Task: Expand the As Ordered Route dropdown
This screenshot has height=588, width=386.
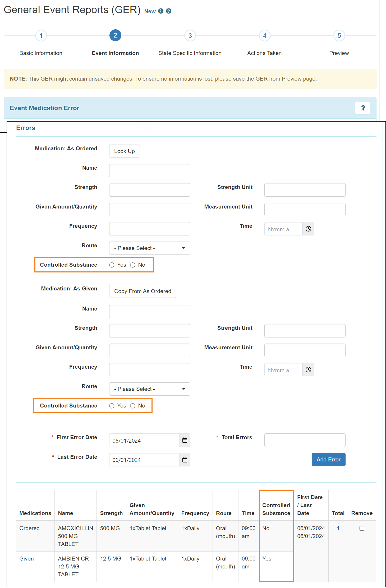Action: point(150,248)
